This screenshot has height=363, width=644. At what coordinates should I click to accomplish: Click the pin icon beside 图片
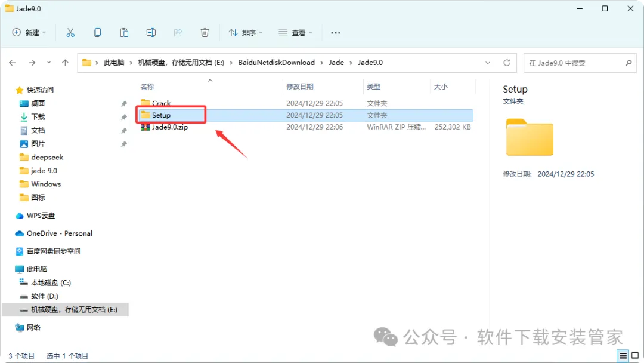tap(123, 144)
